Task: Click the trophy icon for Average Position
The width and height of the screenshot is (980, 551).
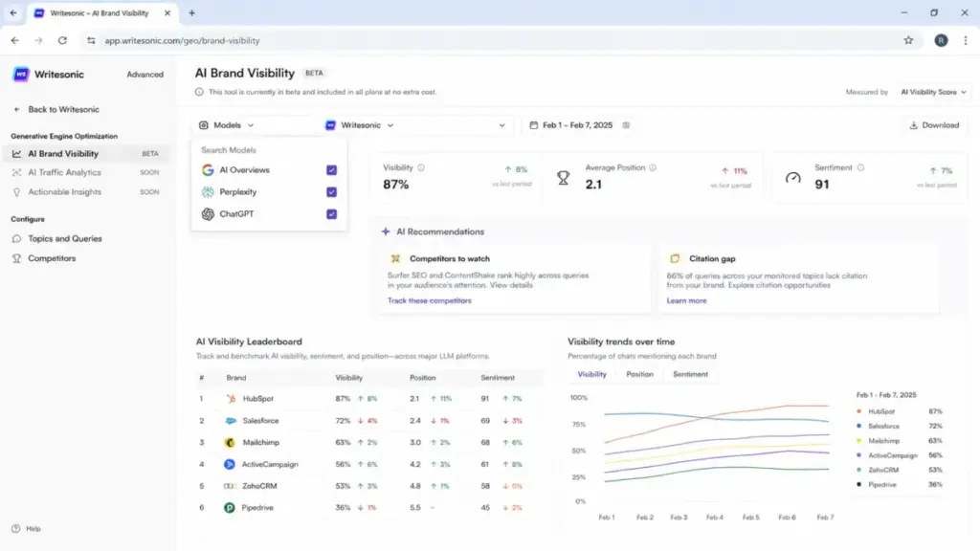Action: click(563, 178)
